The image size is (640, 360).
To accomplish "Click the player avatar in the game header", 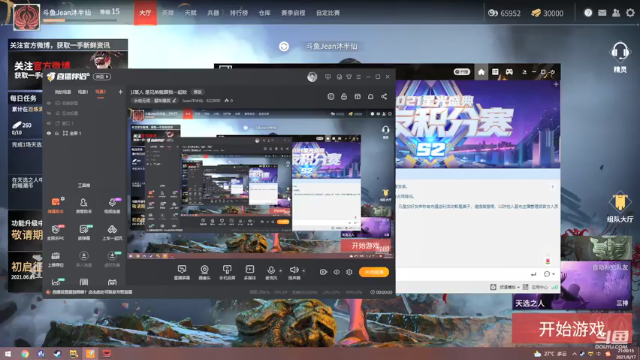I will tap(27, 17).
